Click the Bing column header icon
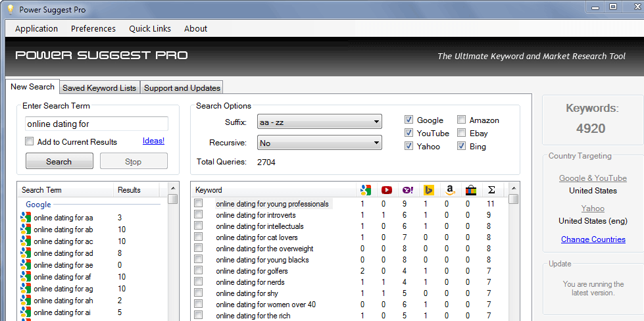This screenshot has width=644, height=321. [x=429, y=190]
